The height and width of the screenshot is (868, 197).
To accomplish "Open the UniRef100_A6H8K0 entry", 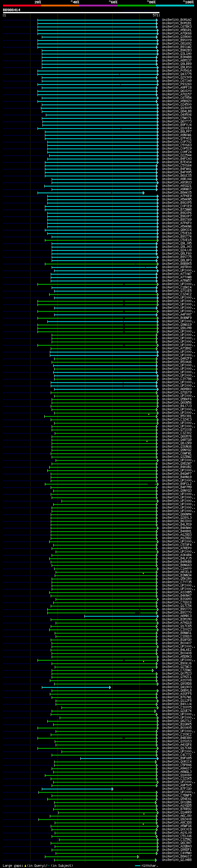I will click(x=177, y=389).
